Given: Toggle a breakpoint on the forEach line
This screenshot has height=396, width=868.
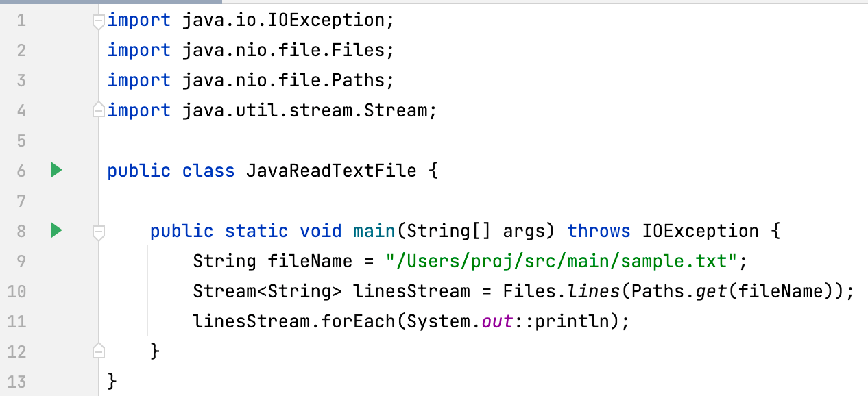Looking at the screenshot, I should tap(75, 321).
